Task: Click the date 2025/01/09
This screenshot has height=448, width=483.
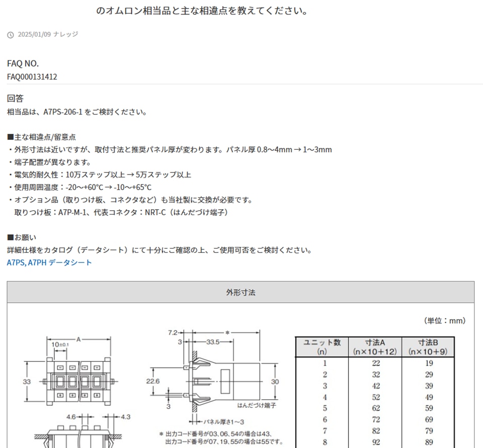Action: point(33,34)
